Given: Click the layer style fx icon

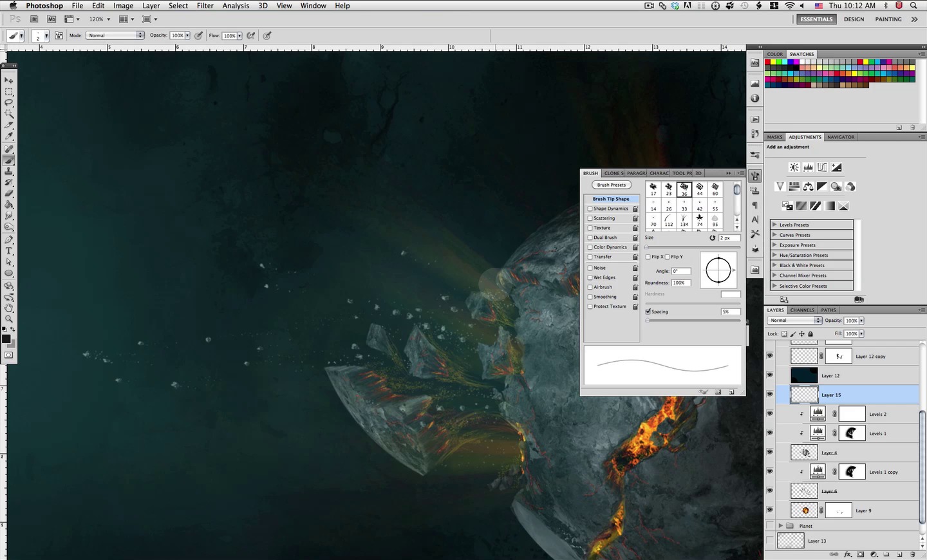Looking at the screenshot, I should [x=848, y=554].
